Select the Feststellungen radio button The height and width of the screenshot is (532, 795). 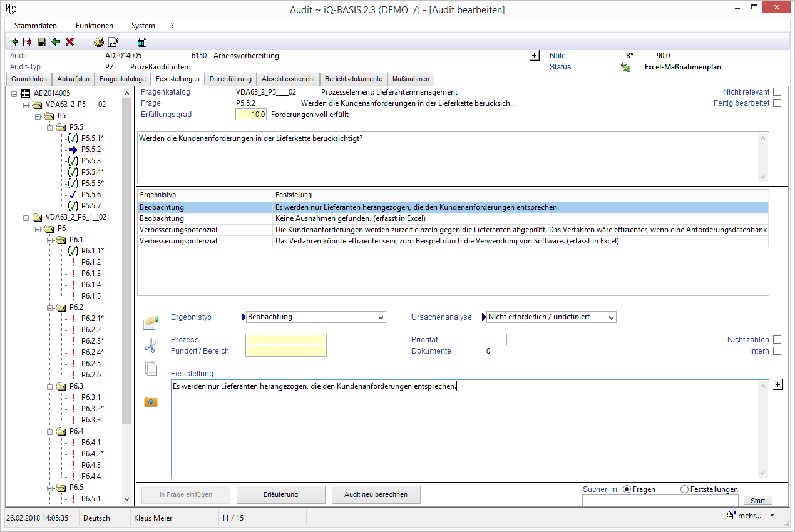point(684,489)
